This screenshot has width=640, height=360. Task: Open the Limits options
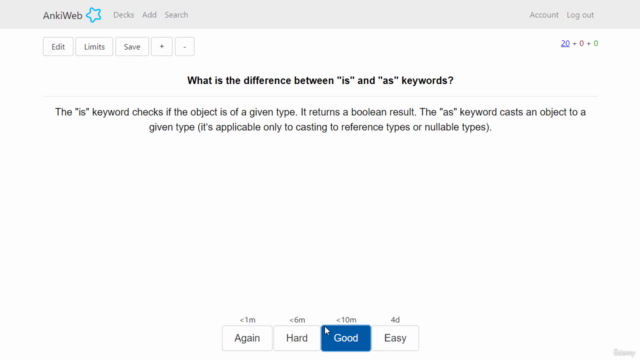94,47
